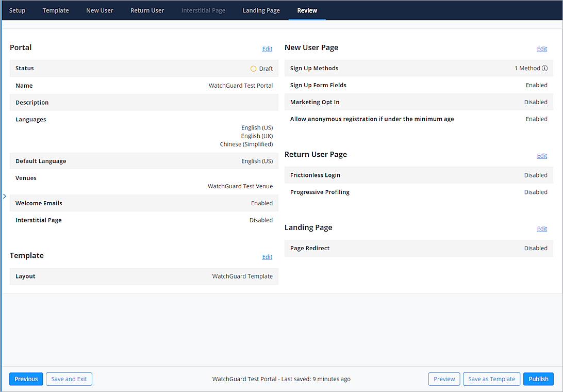Edit the Return User Page settings
Image resolution: width=563 pixels, height=392 pixels.
coord(542,155)
